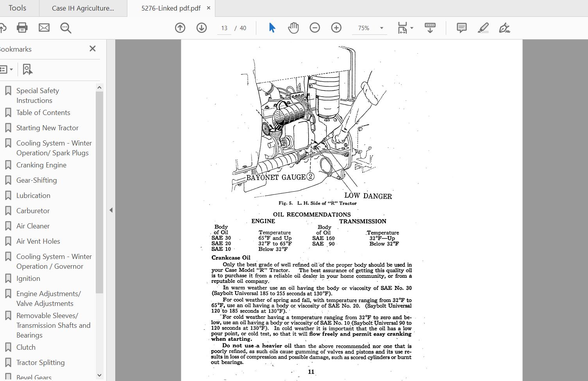Activate the hand pan tool
588x381 pixels.
(293, 28)
